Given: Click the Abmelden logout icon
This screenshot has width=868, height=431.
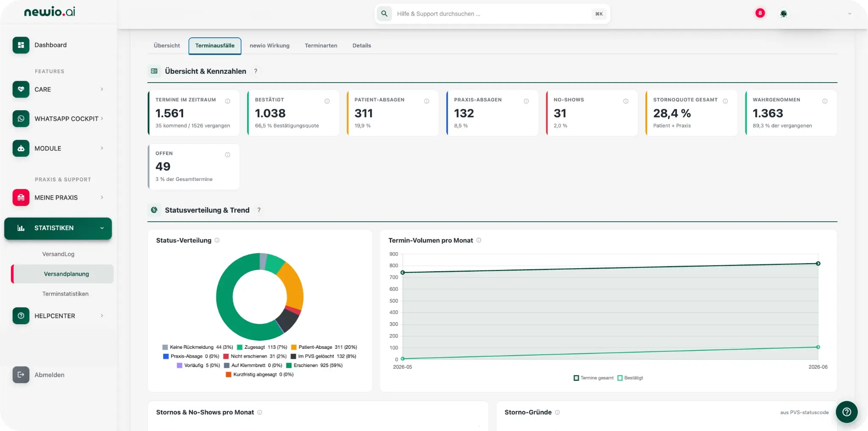Looking at the screenshot, I should (21, 375).
